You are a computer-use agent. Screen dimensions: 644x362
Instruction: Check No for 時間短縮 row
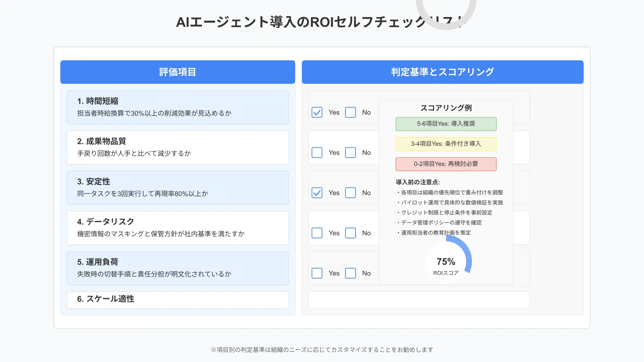tap(351, 112)
